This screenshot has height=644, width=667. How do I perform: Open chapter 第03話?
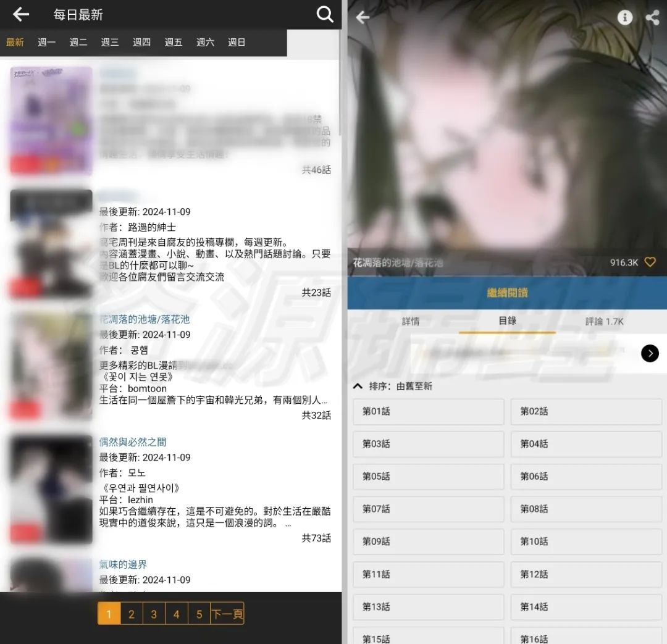[x=429, y=444]
